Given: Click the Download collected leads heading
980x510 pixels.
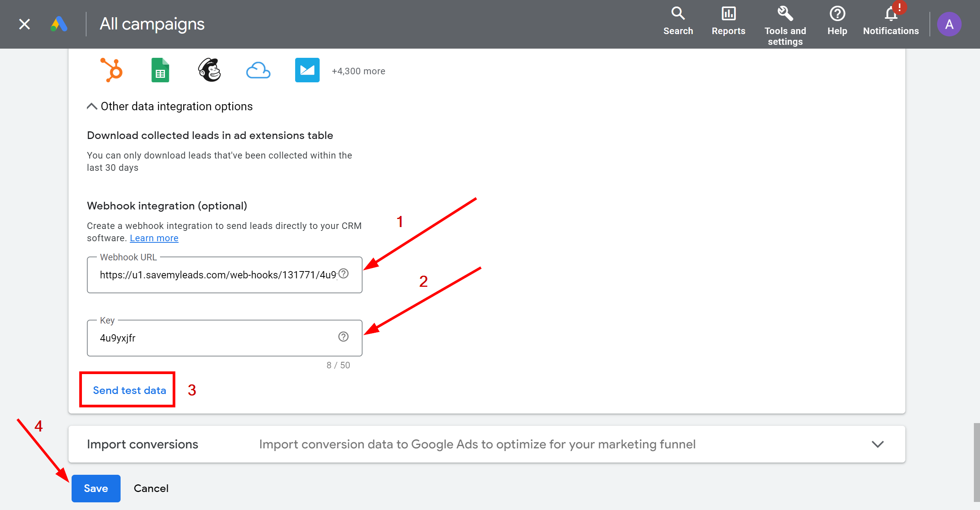Looking at the screenshot, I should click(210, 136).
